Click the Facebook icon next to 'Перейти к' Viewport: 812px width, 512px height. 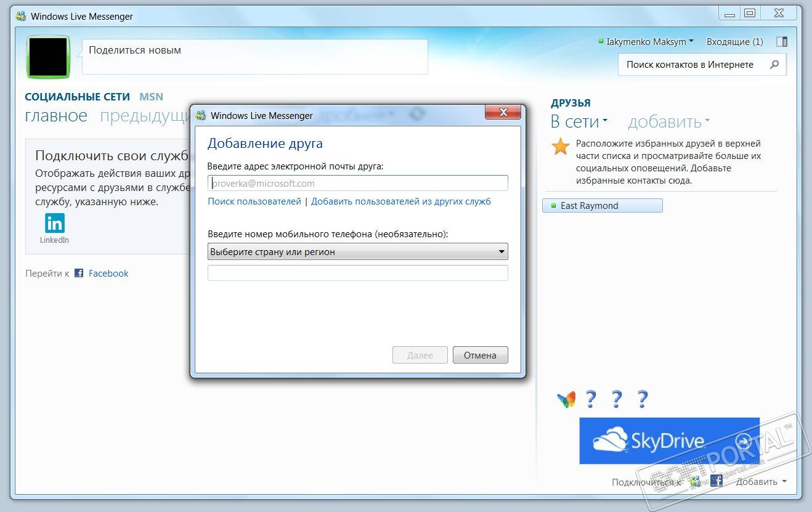pos(79,273)
